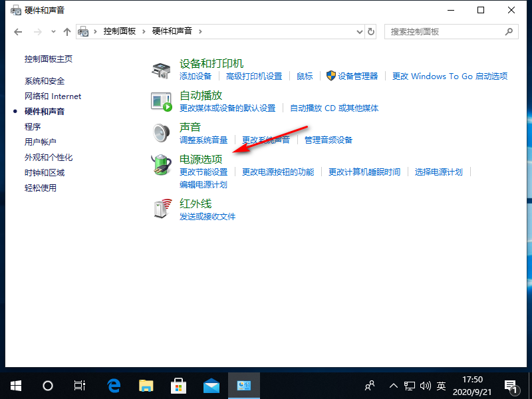The width and height of the screenshot is (532, 399).
Task: Click the Devices and Printers icon
Action: [162, 69]
